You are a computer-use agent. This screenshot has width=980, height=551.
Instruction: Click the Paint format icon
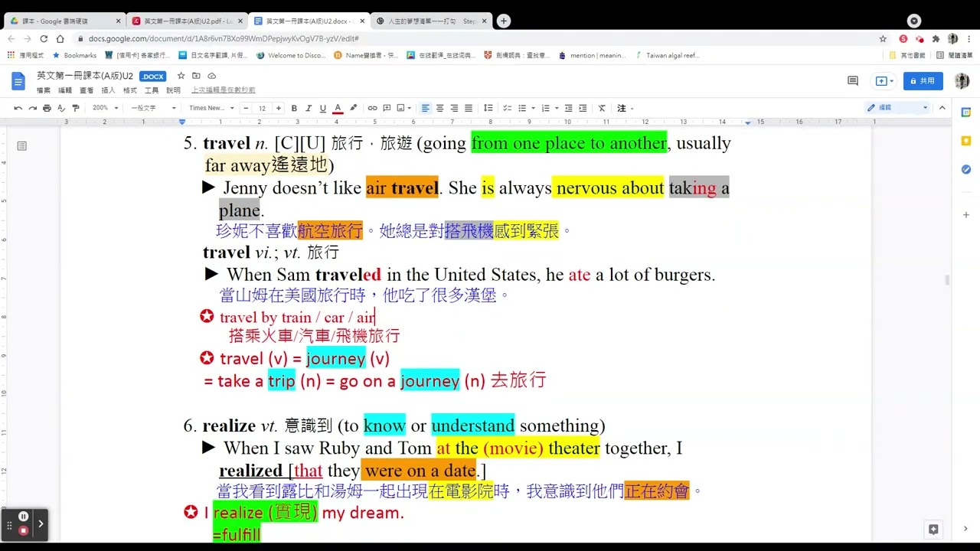click(75, 108)
